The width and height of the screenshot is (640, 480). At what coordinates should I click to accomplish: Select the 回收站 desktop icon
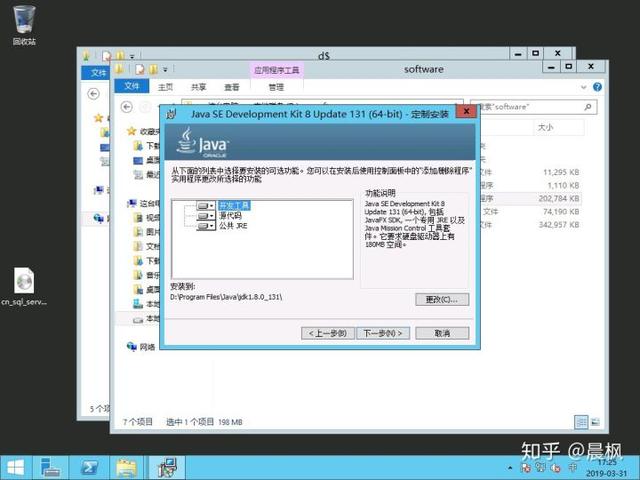[24, 24]
